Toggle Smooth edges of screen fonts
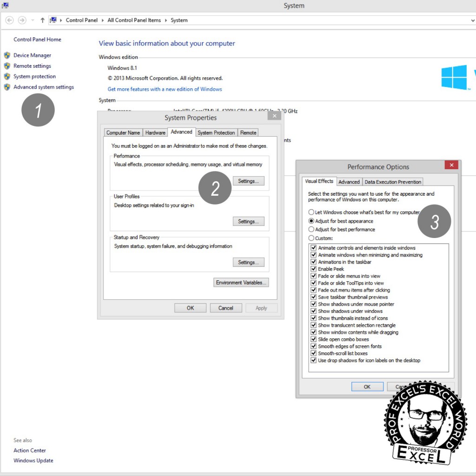476x476 pixels. [313, 346]
